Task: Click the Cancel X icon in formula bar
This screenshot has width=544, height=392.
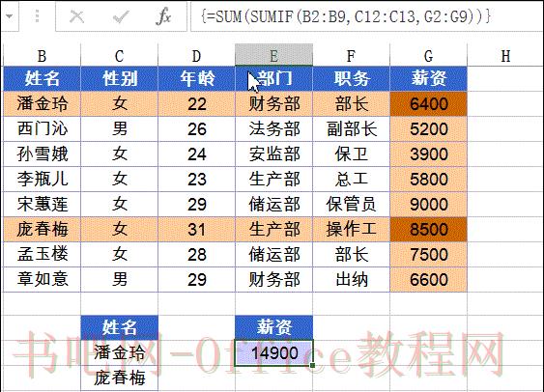Action: point(76,16)
